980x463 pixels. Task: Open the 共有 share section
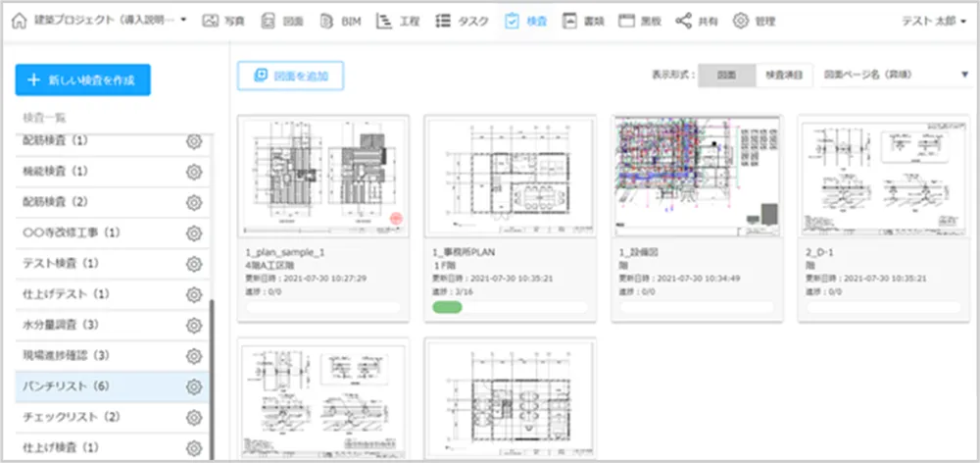tap(697, 21)
